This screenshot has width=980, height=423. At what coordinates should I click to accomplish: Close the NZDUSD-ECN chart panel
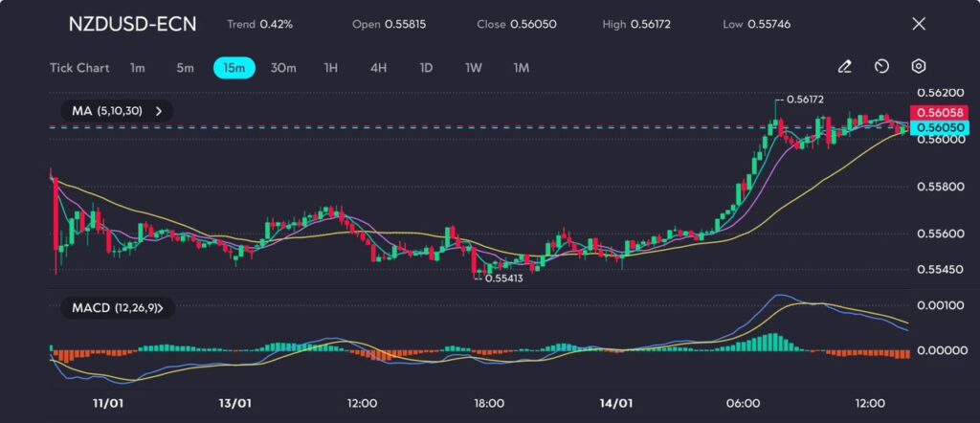(919, 24)
